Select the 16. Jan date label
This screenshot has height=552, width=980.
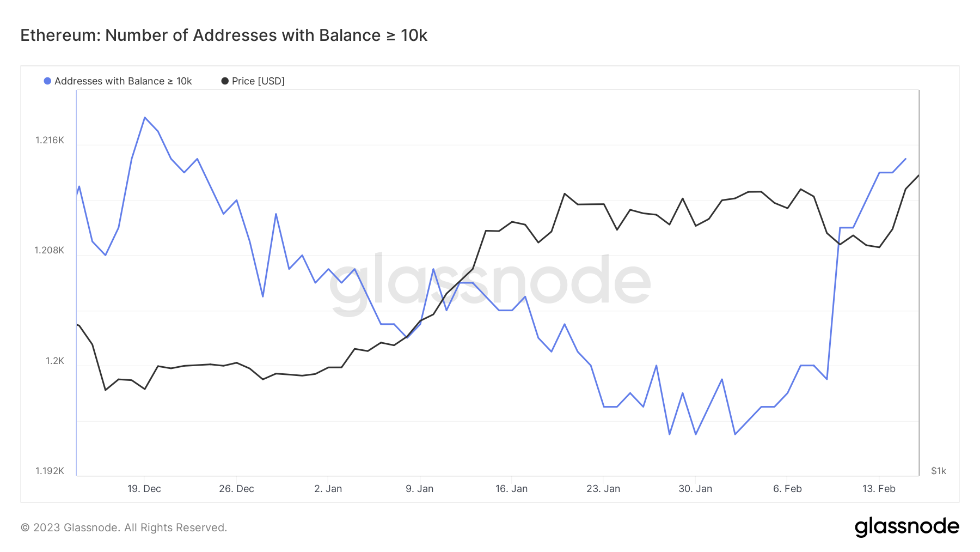pyautogui.click(x=512, y=489)
